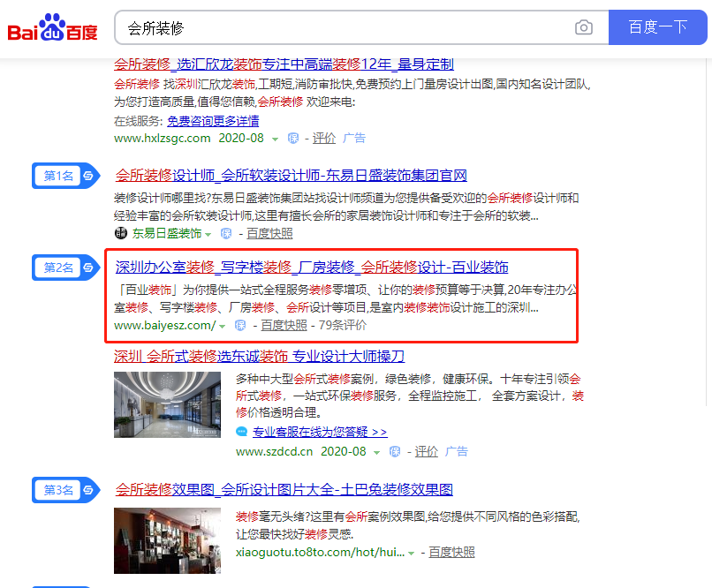Click snippet text starting 多种中大型会所式装修案例
The image size is (712, 588).
(x=410, y=396)
